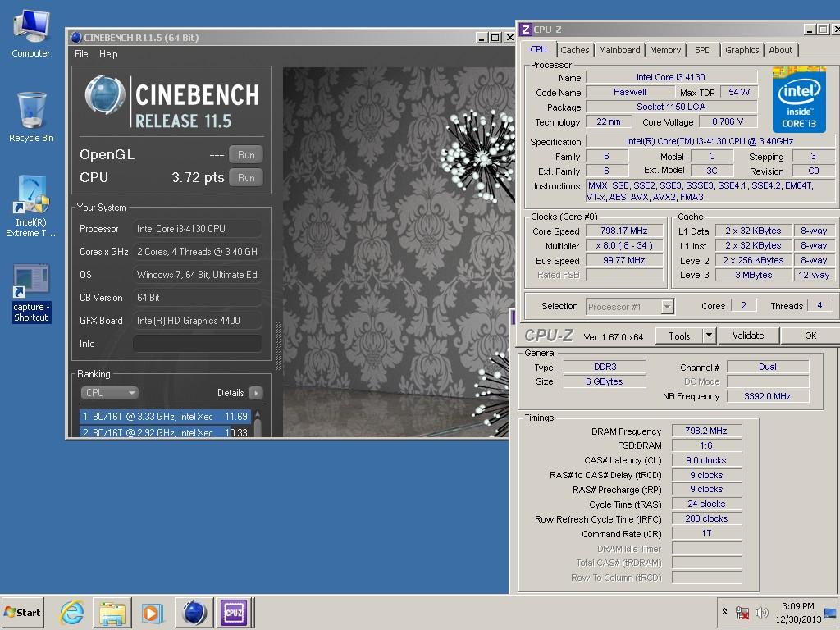Click the Name field Intel Core i3 4130

click(671, 77)
